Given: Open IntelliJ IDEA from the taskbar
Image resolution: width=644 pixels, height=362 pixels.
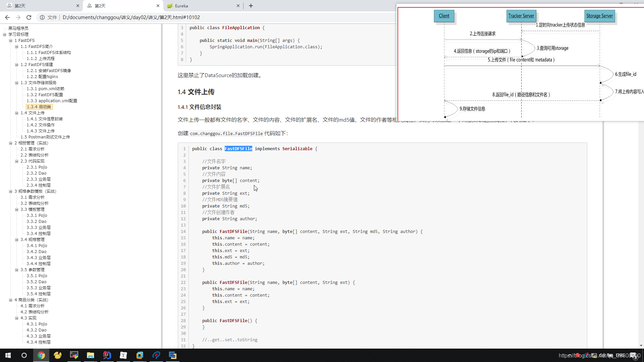Looking at the screenshot, I should click(x=107, y=355).
